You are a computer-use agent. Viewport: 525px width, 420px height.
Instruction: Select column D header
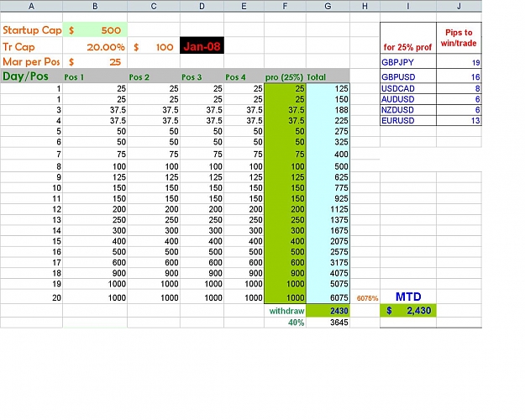pyautogui.click(x=202, y=6)
